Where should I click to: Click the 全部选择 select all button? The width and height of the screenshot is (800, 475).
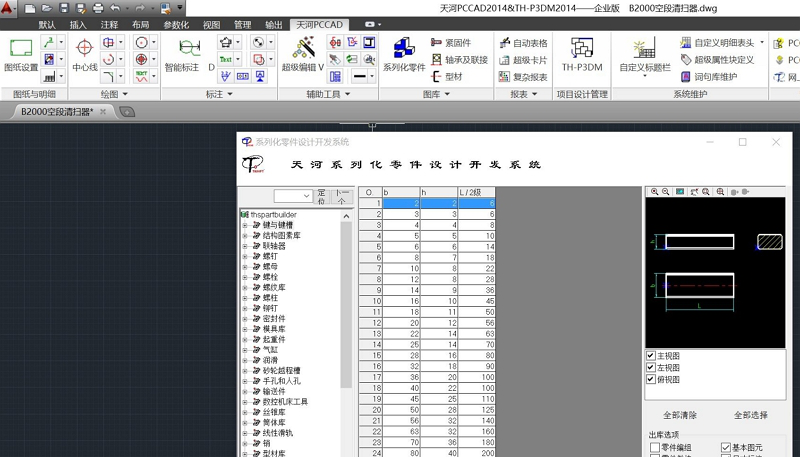(751, 415)
